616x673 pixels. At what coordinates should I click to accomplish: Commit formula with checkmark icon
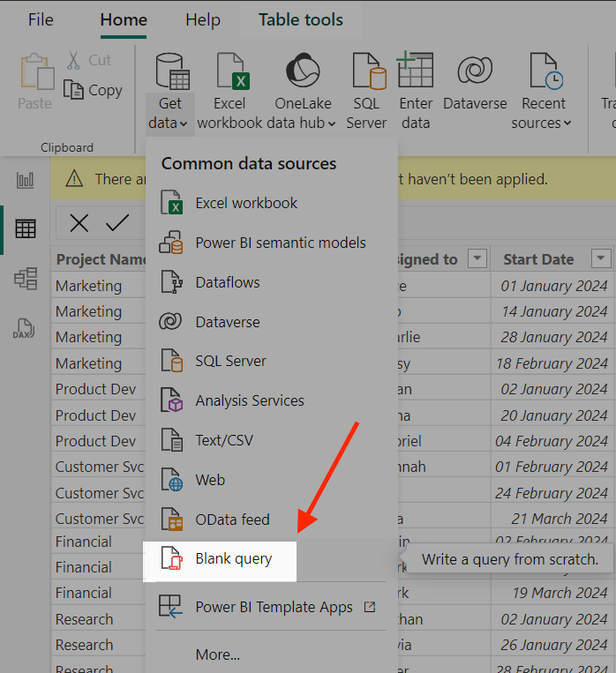coord(116,223)
